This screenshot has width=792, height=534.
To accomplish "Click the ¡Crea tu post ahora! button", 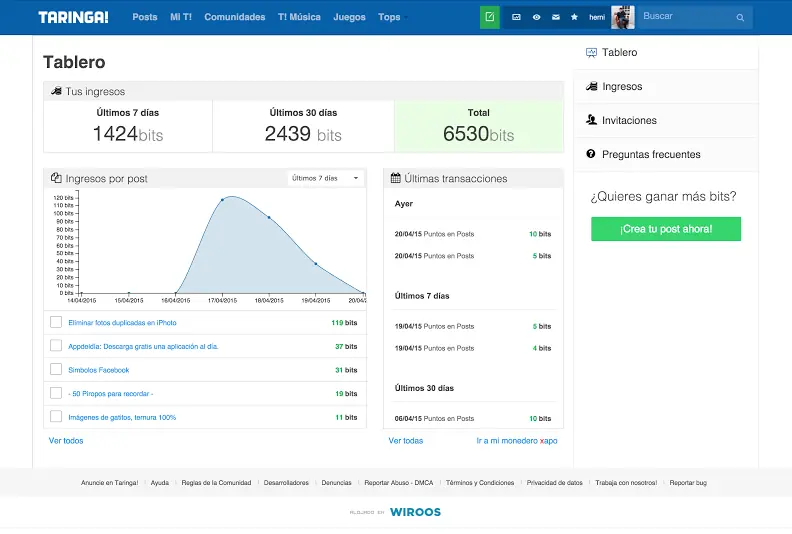I will (x=666, y=229).
